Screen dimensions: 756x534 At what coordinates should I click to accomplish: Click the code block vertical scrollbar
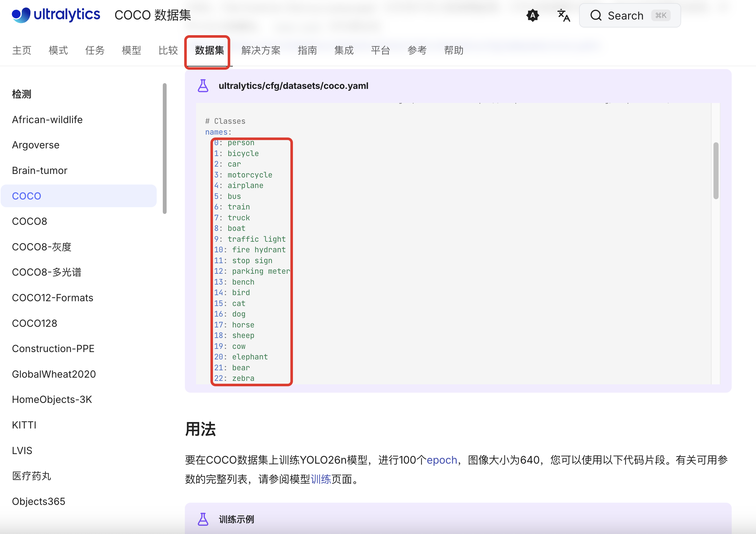[715, 170]
